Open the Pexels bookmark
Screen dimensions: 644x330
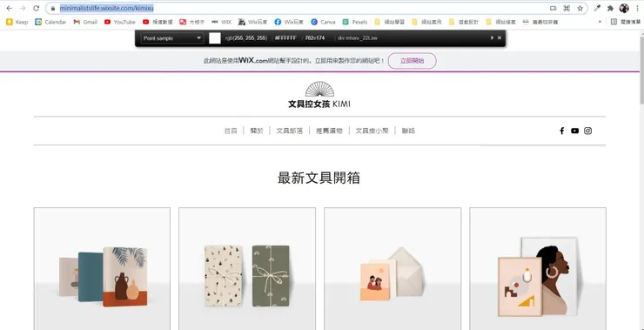tap(355, 22)
